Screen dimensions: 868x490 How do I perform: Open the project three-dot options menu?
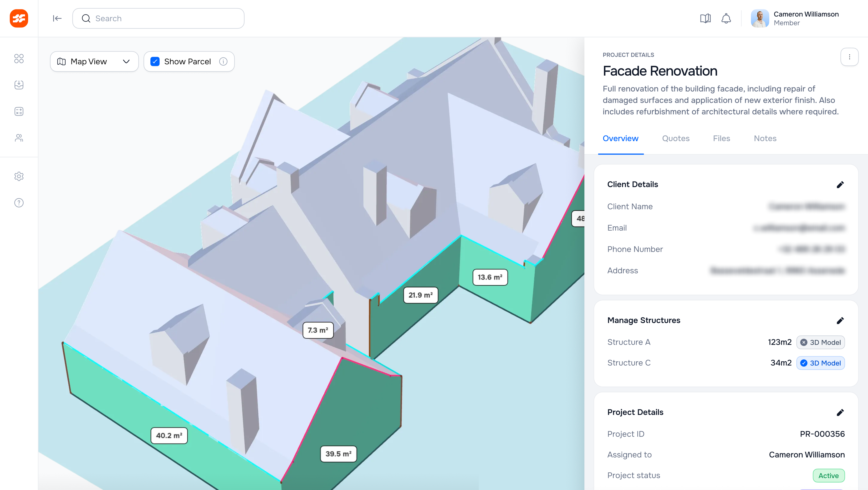[849, 57]
